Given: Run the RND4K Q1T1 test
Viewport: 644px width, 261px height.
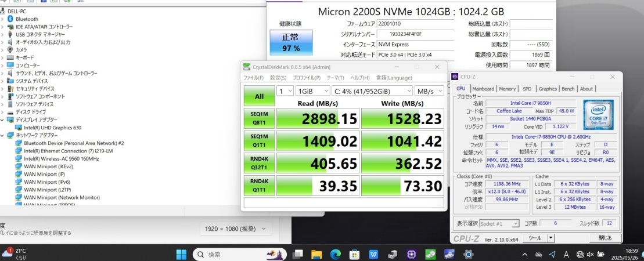Looking at the screenshot, I should point(259,186).
